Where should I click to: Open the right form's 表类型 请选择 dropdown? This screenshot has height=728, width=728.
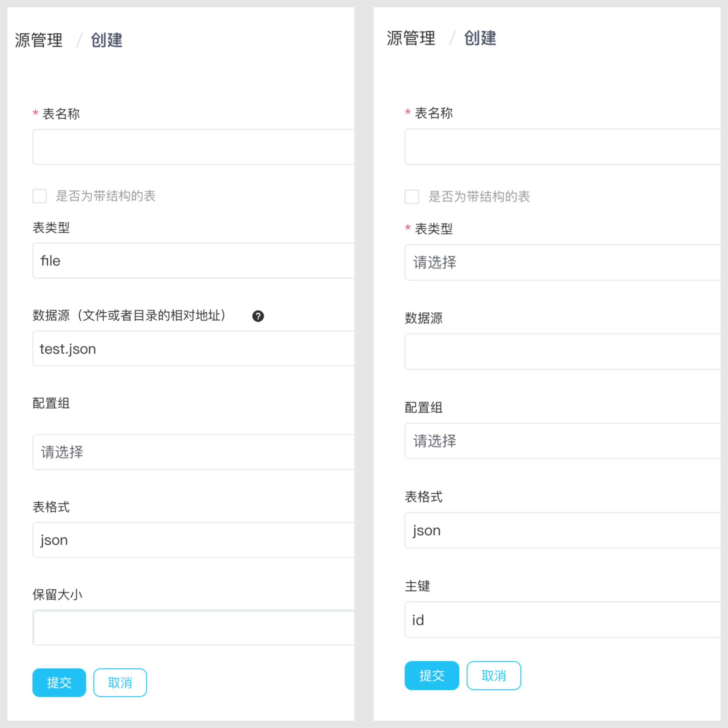pyautogui.click(x=562, y=262)
